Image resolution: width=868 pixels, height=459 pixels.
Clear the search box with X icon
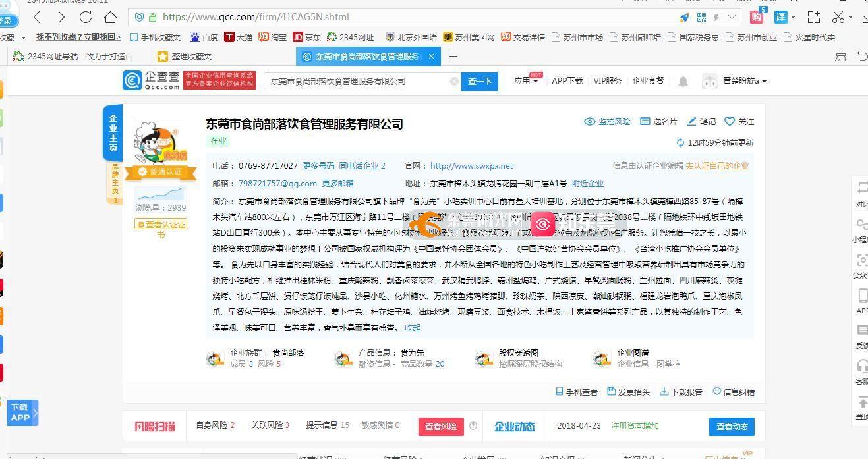[454, 81]
